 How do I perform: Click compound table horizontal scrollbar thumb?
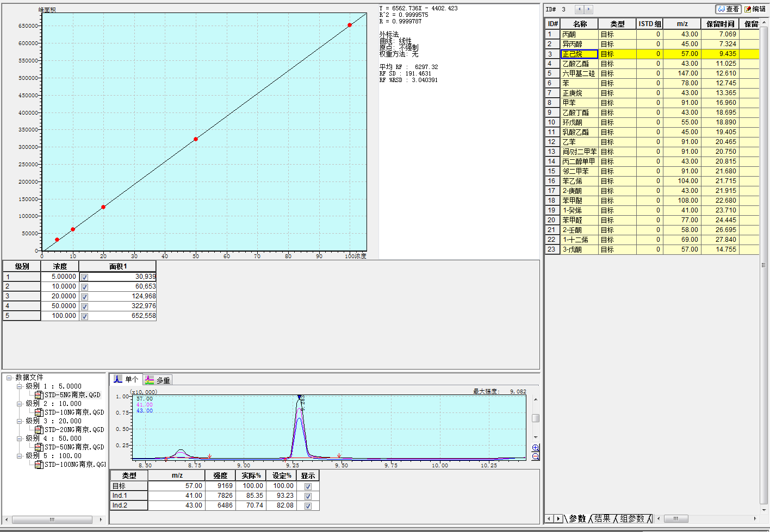[x=676, y=519]
